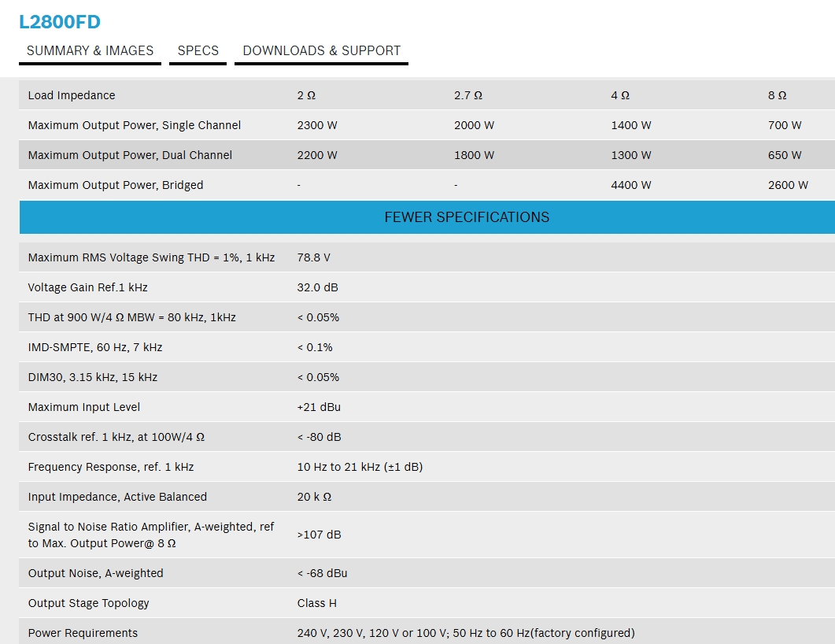Click the < 0.05% value in THD row

tap(318, 317)
